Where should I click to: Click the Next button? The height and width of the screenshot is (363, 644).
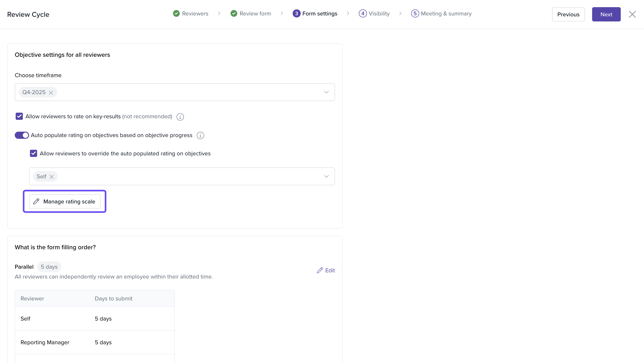pos(606,14)
